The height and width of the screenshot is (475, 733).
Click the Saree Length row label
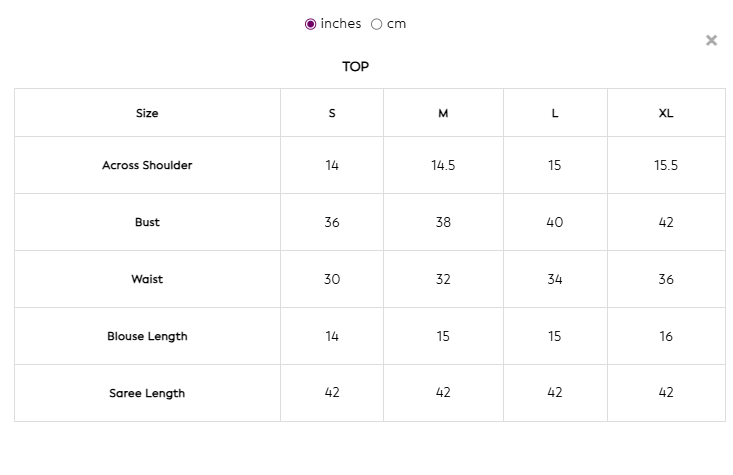pos(147,393)
